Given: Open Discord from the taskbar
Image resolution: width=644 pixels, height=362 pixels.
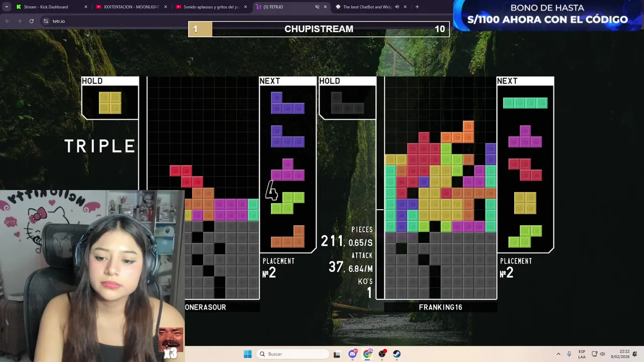Looking at the screenshot, I should click(353, 354).
